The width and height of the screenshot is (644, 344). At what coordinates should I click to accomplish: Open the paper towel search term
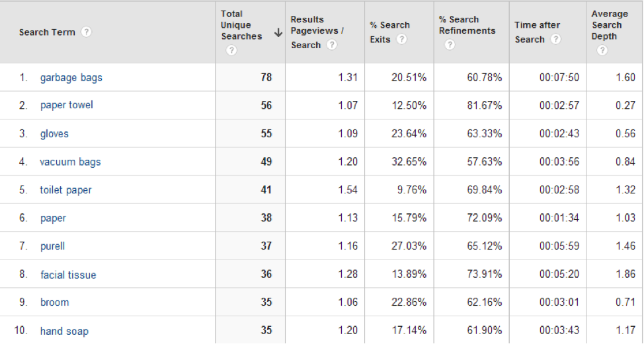click(x=67, y=106)
